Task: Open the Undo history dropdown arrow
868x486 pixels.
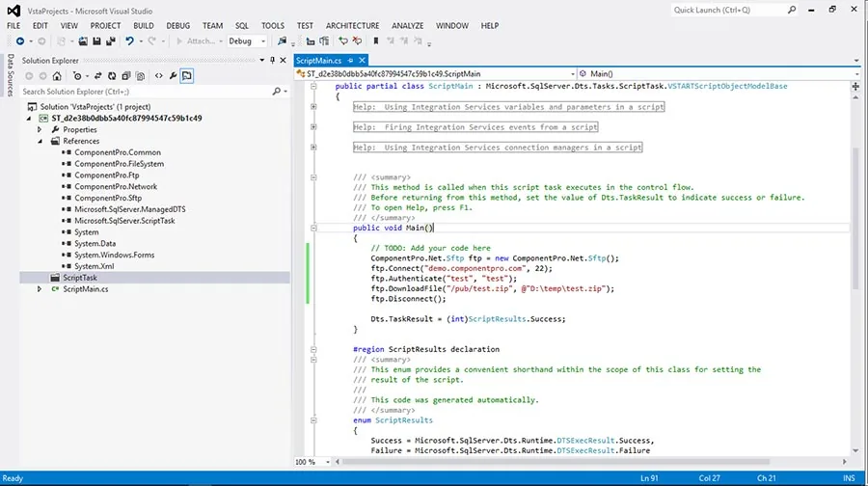Action: (x=141, y=40)
